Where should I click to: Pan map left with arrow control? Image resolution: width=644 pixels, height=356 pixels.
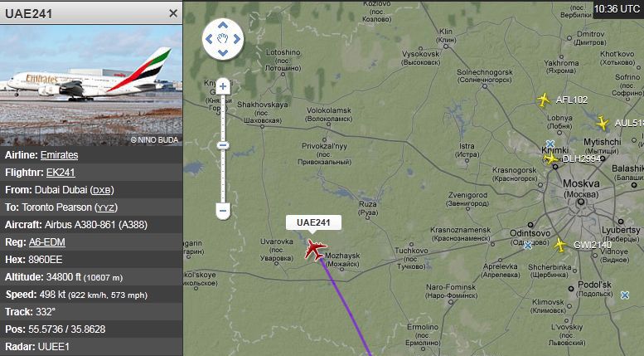coord(209,39)
